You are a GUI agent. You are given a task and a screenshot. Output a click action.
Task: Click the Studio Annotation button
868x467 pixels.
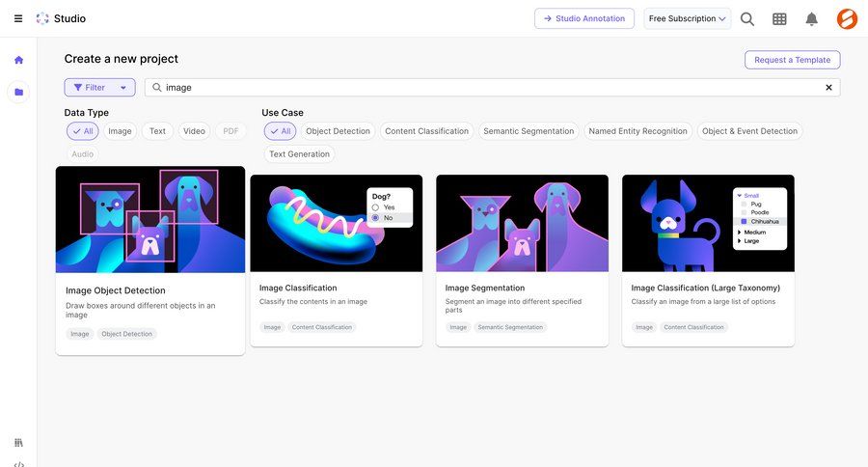point(584,18)
